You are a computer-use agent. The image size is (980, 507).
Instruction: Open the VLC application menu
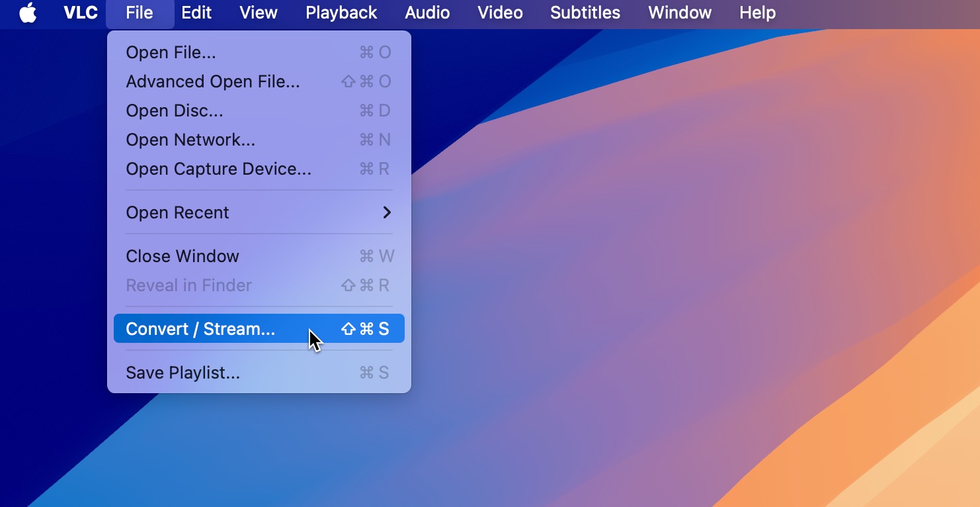tap(80, 13)
